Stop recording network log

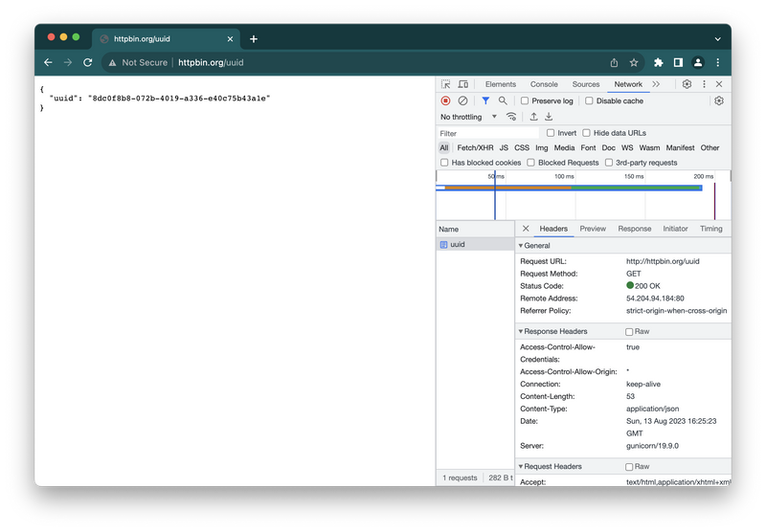click(445, 100)
